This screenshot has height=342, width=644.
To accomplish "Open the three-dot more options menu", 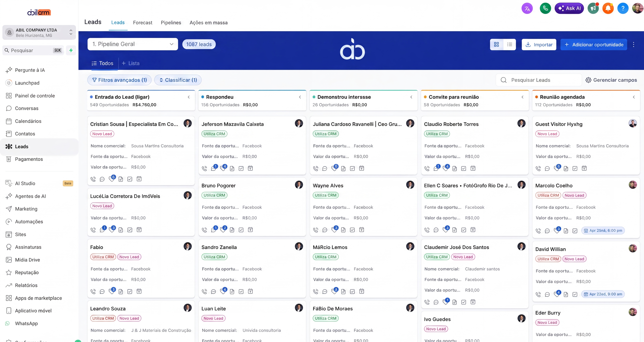I will [x=634, y=45].
